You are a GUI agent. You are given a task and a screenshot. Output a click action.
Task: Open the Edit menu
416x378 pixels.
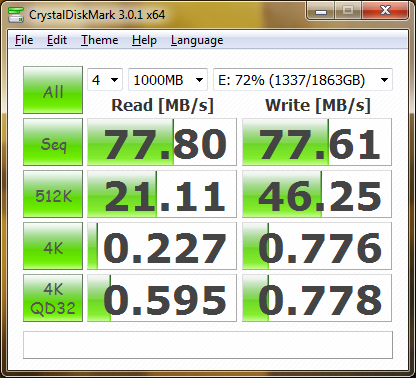point(57,40)
